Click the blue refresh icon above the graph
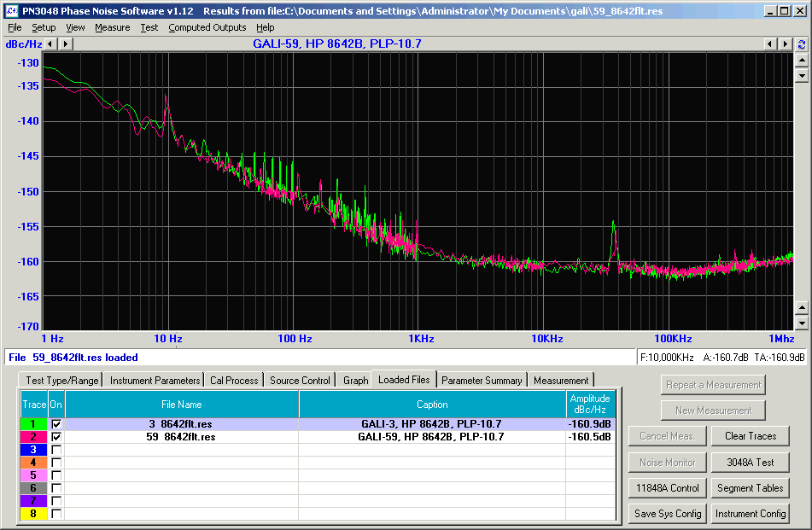Screen dimensions: 812x530 [801, 44]
